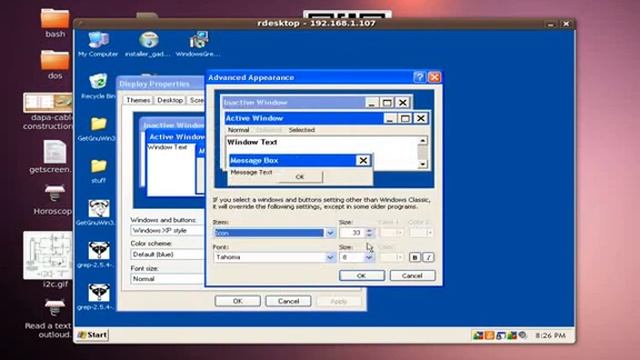Click Apply in Display Properties window
The image size is (640, 360).
click(x=338, y=301)
